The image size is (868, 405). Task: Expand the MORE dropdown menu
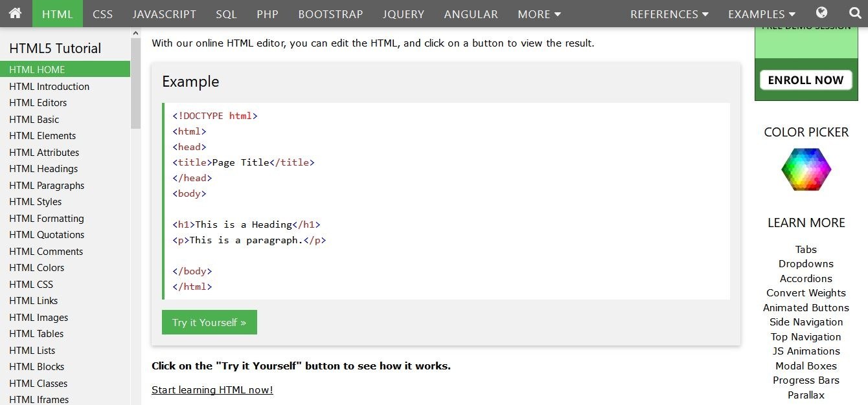(x=539, y=14)
